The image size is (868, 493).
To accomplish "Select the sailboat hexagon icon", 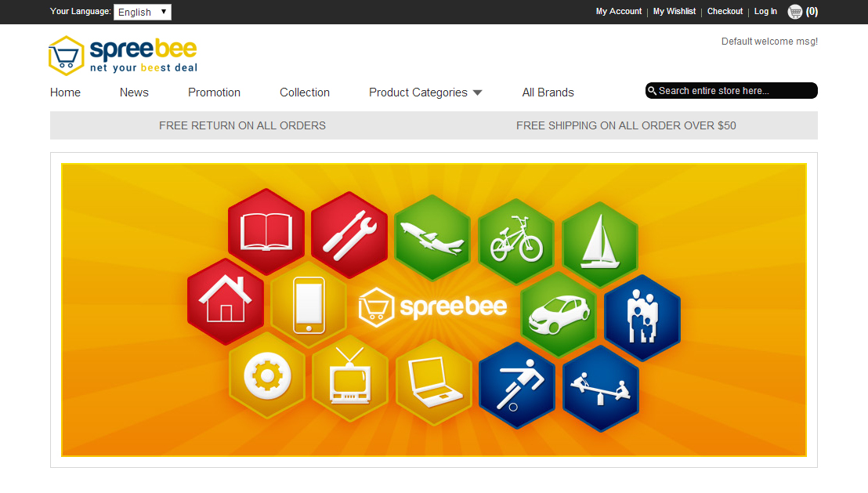I will (600, 245).
